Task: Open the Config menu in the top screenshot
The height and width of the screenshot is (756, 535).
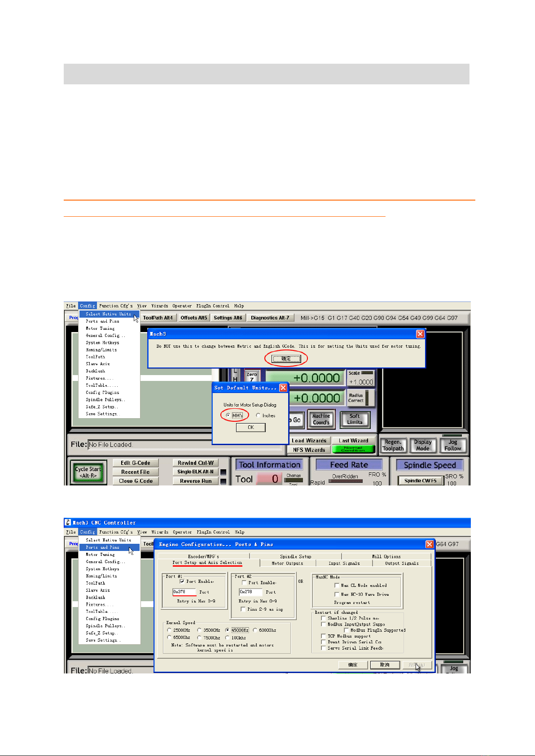Action: pos(87,306)
